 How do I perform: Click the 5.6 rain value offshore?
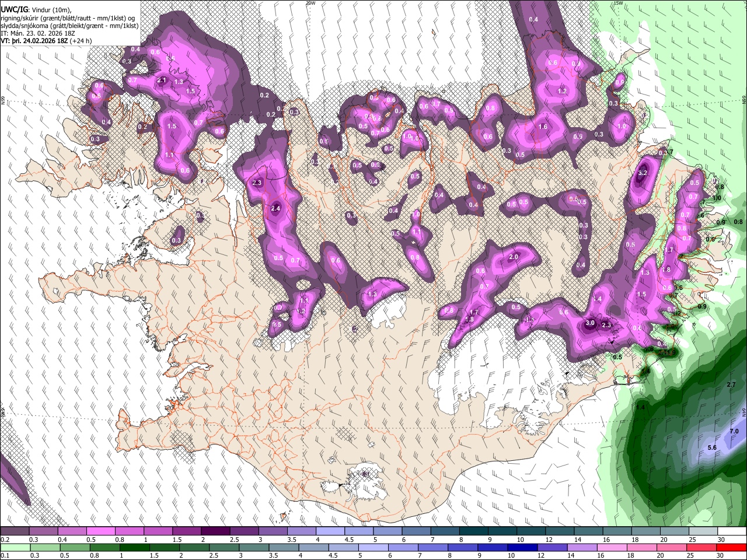click(712, 448)
